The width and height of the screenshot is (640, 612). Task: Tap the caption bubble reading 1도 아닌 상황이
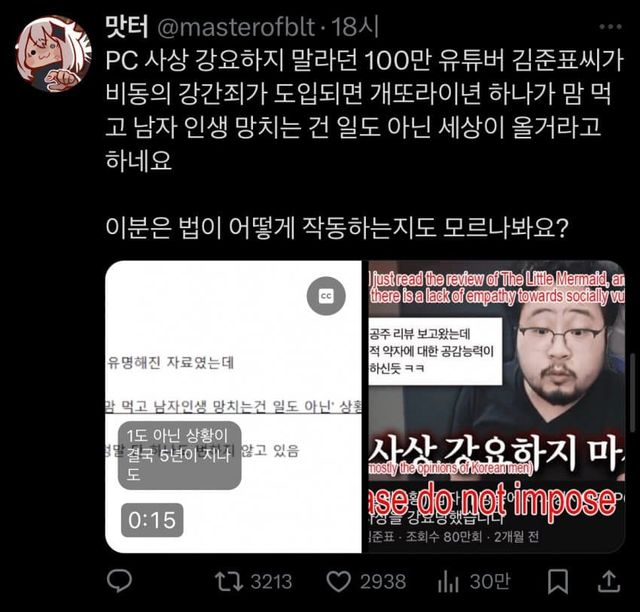point(180,455)
